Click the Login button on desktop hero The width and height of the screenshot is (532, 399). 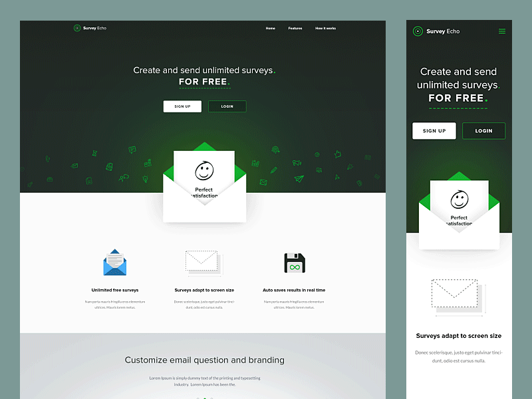(227, 106)
